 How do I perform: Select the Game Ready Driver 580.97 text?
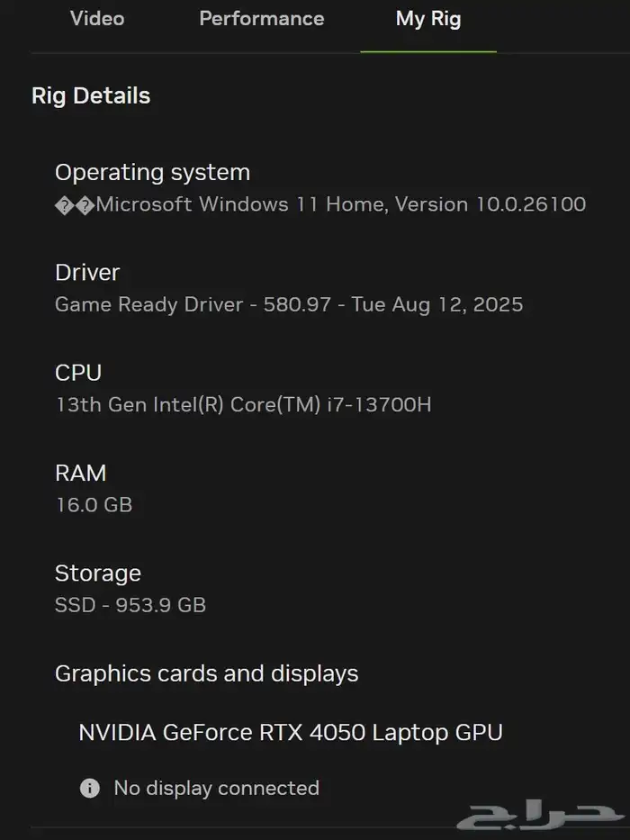click(x=289, y=305)
